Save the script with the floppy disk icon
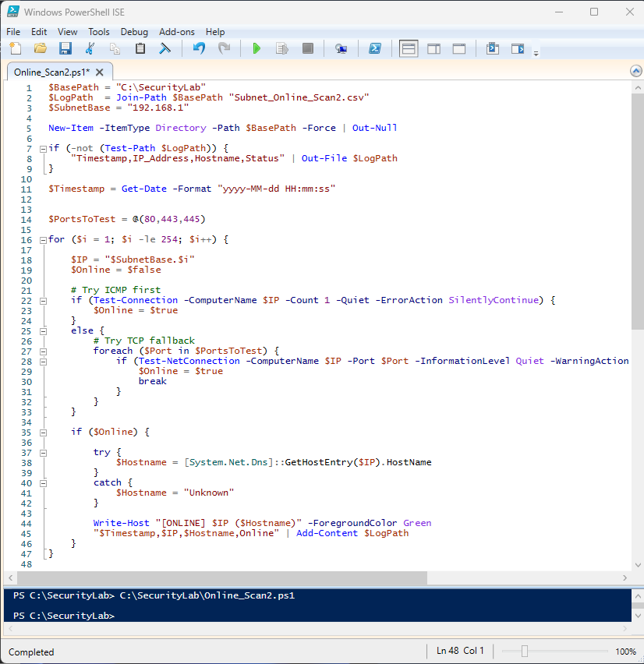The height and width of the screenshot is (664, 644). (x=65, y=49)
